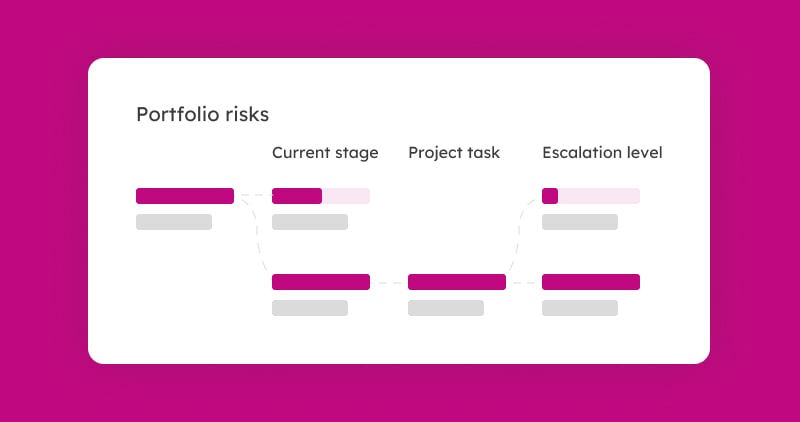
Task: Select the full magenta bar in the lower Escalation level row
Action: coord(591,282)
